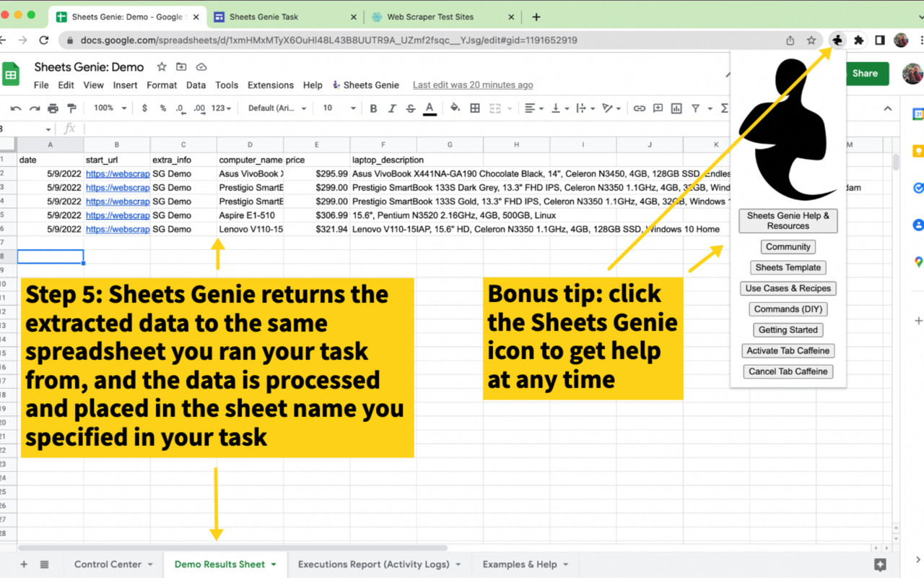
Task: Open the Format menu
Action: (162, 85)
